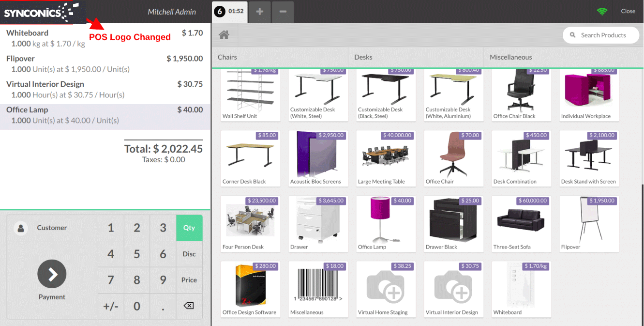Switch numpad to Price mode
The image size is (644, 326).
189,280
